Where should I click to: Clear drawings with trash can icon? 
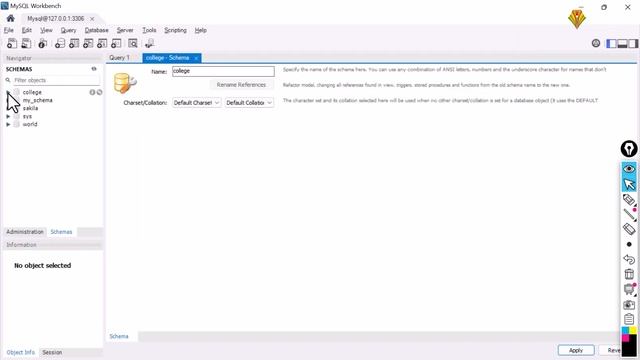coord(629,274)
